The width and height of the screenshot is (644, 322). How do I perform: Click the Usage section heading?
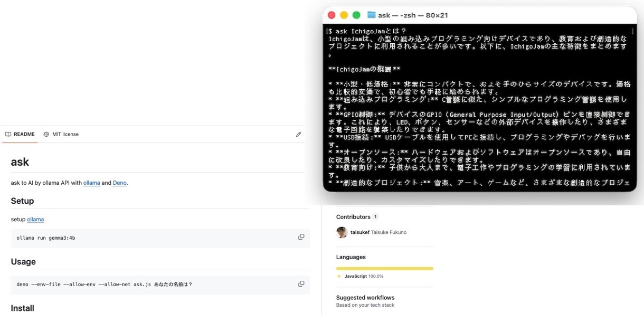pos(23,262)
